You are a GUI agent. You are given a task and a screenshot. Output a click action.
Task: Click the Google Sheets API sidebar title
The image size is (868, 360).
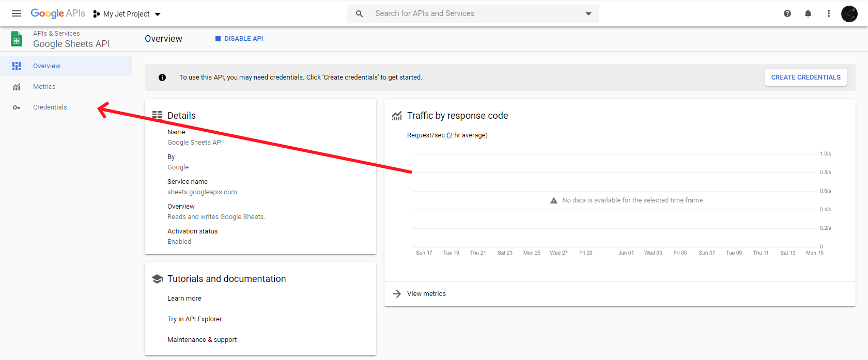tap(71, 44)
